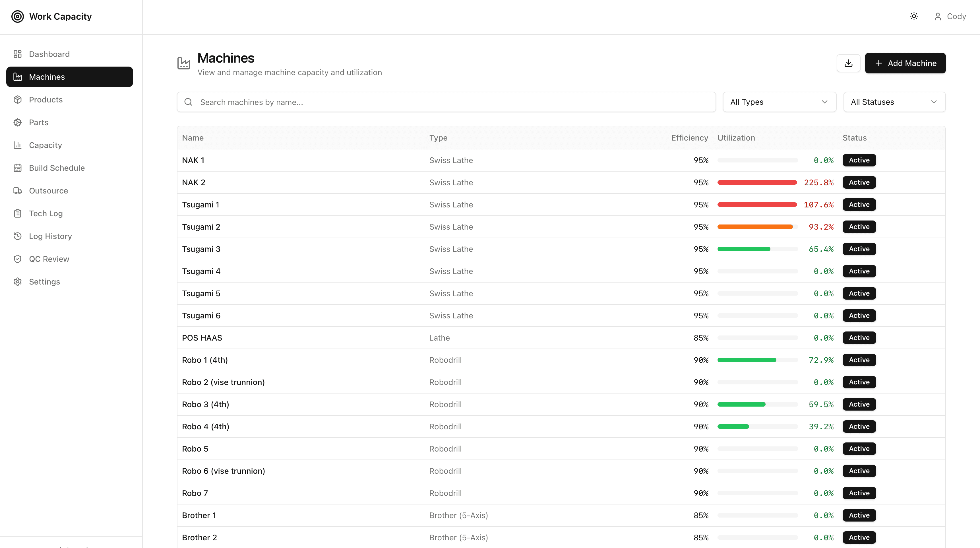Click Brother (5-Axis) type of Brother 2
The image size is (980, 548).
[x=458, y=537]
